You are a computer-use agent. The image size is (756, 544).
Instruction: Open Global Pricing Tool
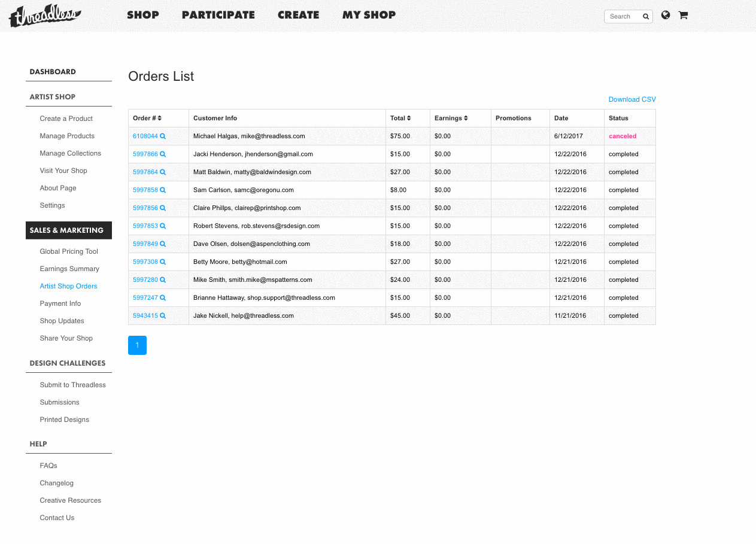[69, 251]
